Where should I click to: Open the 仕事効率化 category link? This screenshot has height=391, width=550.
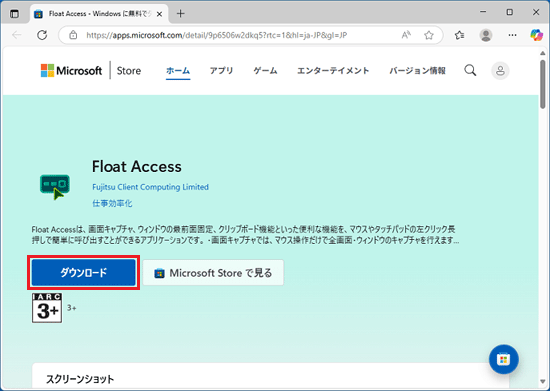tap(112, 203)
